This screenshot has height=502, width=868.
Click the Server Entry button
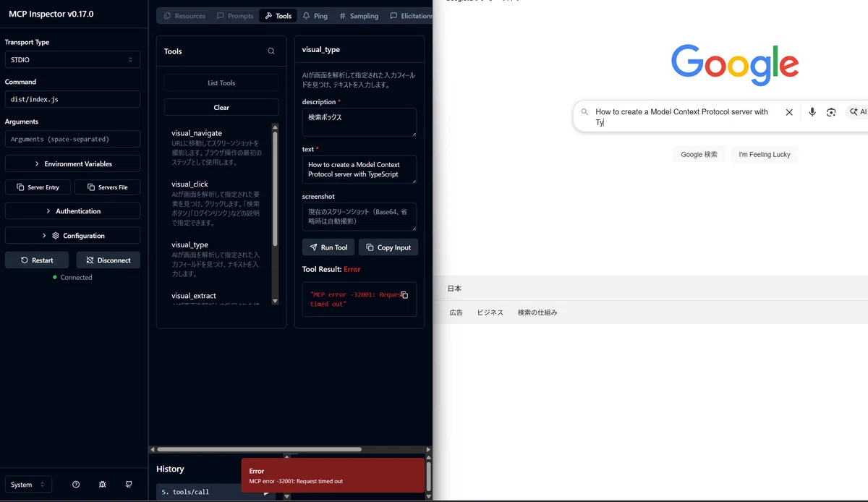click(38, 187)
